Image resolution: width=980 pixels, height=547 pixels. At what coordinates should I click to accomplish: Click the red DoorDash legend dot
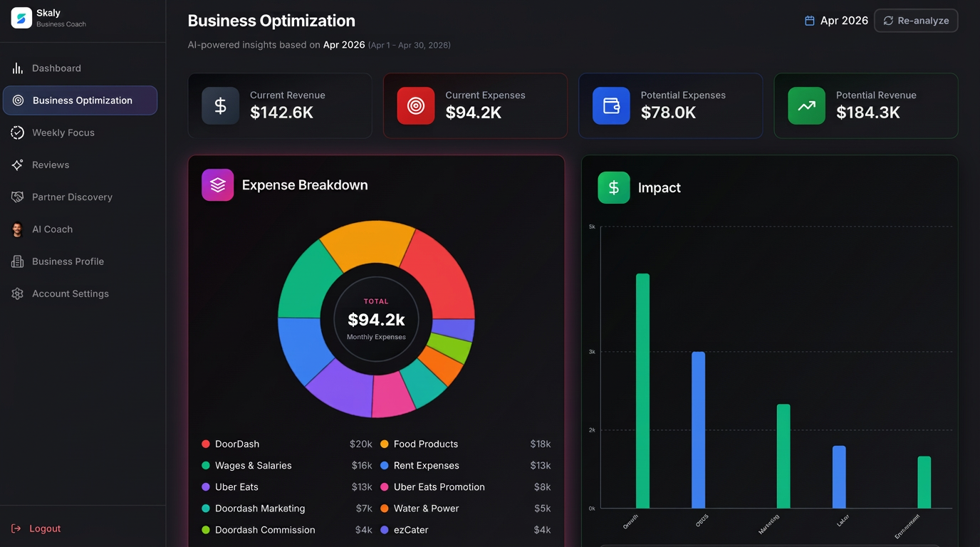point(206,444)
